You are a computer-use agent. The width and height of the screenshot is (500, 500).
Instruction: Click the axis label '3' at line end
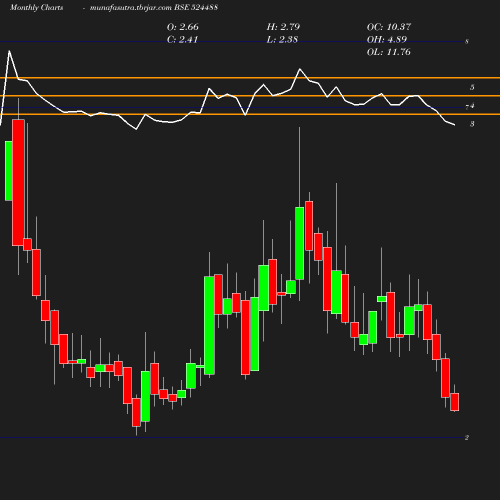point(472,124)
